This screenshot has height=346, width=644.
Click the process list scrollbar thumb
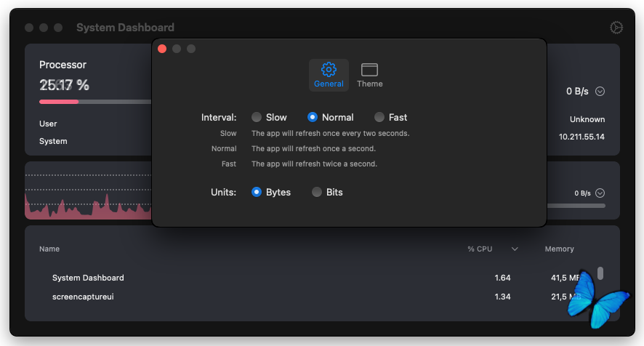click(600, 273)
